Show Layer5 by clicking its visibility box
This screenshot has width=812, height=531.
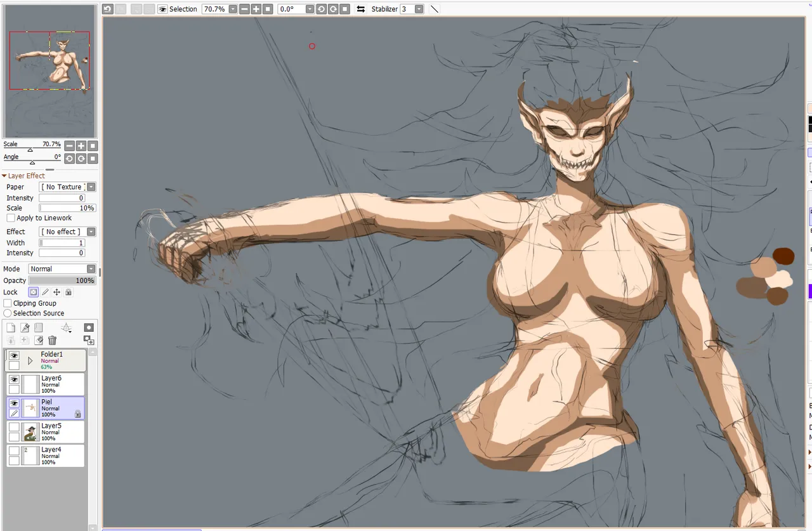[14, 427]
